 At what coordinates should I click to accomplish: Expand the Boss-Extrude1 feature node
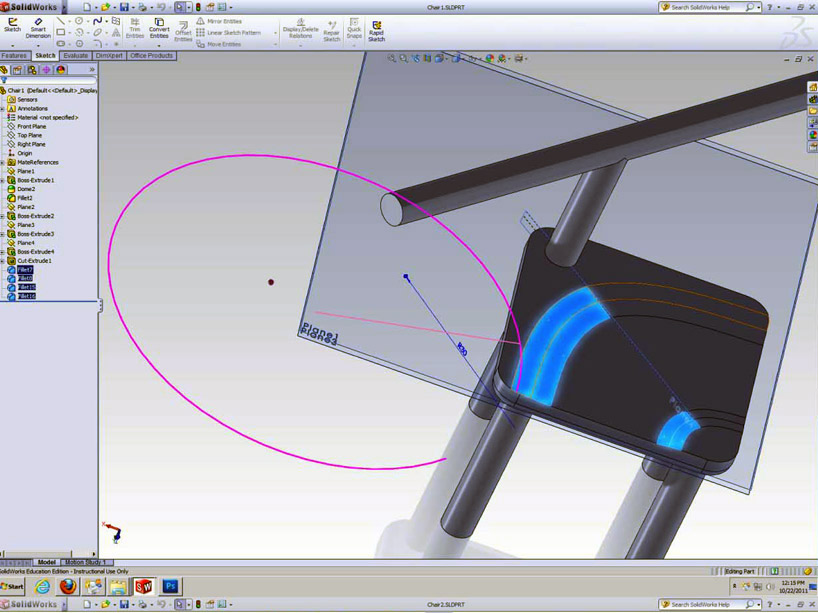click(3, 180)
